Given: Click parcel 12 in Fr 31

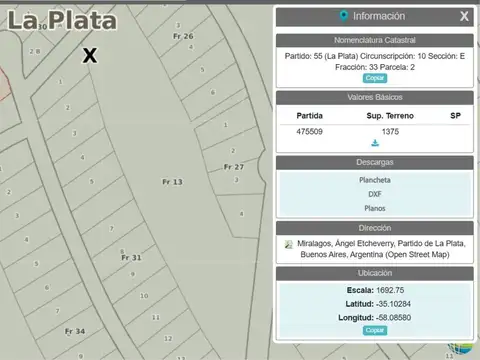Looking at the screenshot, I should 168,338.
